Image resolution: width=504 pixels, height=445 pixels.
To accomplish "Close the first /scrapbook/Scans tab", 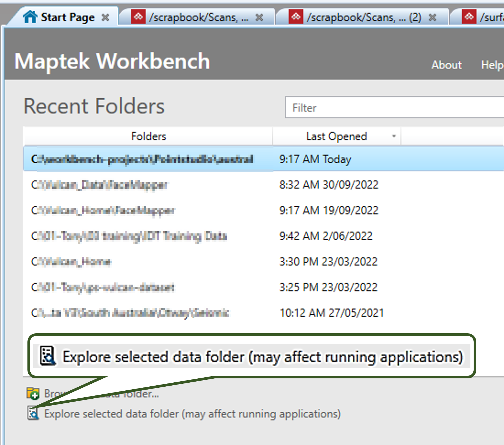I will point(259,18).
